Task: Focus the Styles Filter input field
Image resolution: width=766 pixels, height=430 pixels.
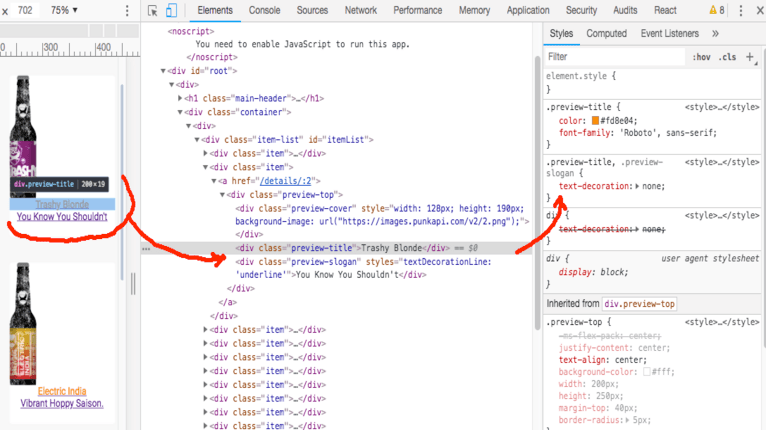Action: pyautogui.click(x=610, y=57)
